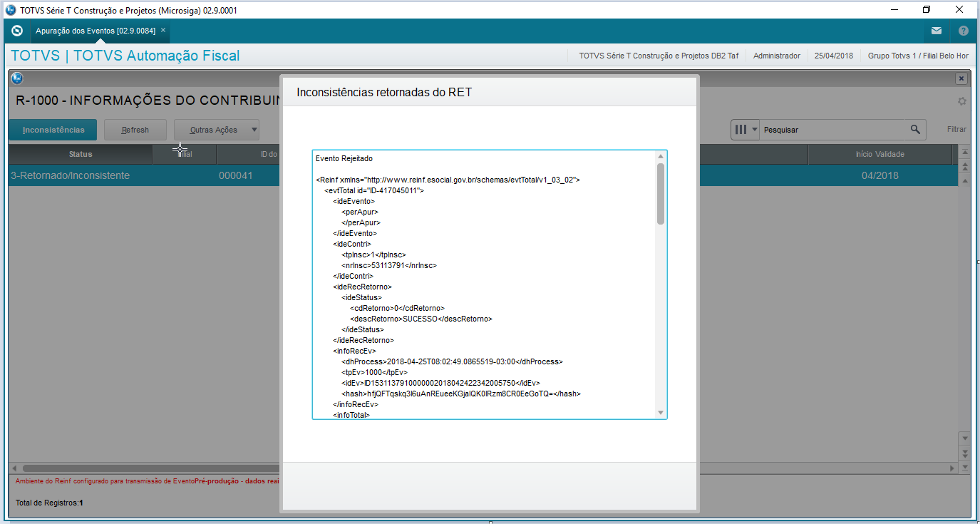The height and width of the screenshot is (524, 980).
Task: Click the hash value line
Action: click(461, 394)
